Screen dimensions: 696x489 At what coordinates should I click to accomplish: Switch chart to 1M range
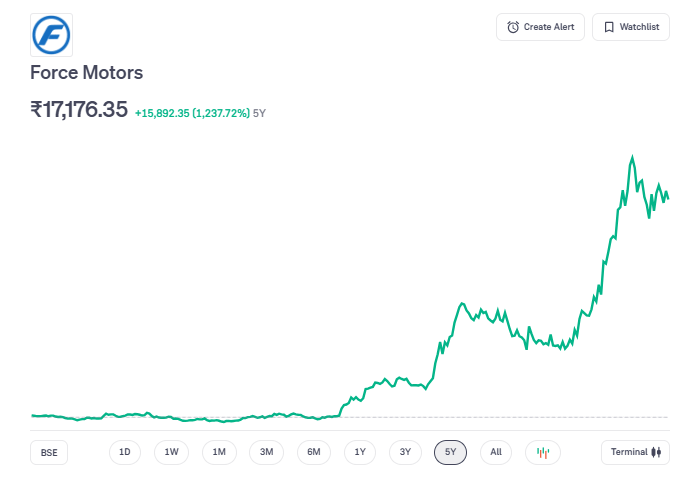point(219,452)
